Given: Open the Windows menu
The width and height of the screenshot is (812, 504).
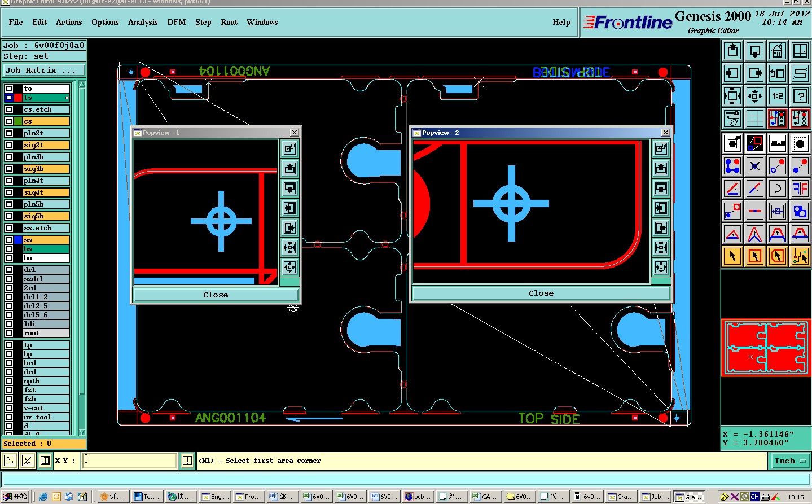Looking at the screenshot, I should coord(262,22).
